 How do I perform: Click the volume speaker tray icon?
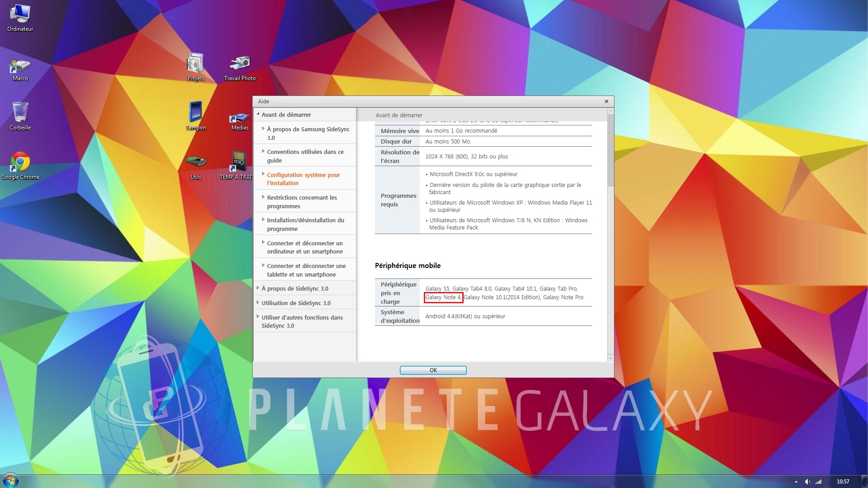(x=807, y=482)
